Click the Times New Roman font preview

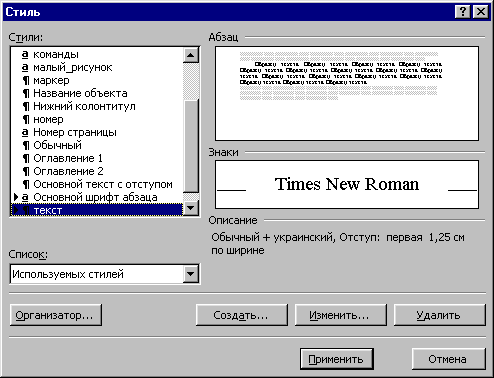pos(347,185)
